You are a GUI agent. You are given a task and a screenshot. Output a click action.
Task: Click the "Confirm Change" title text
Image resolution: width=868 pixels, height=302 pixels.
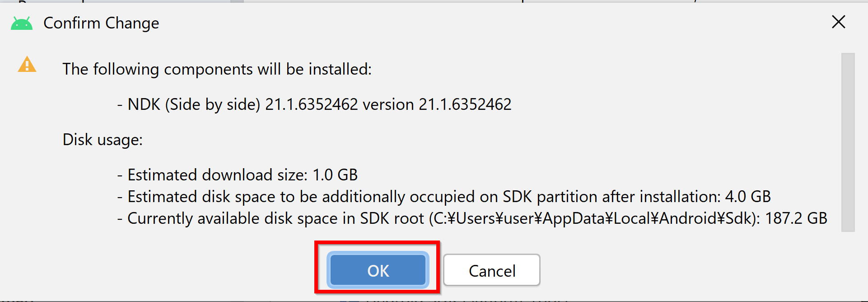click(101, 23)
